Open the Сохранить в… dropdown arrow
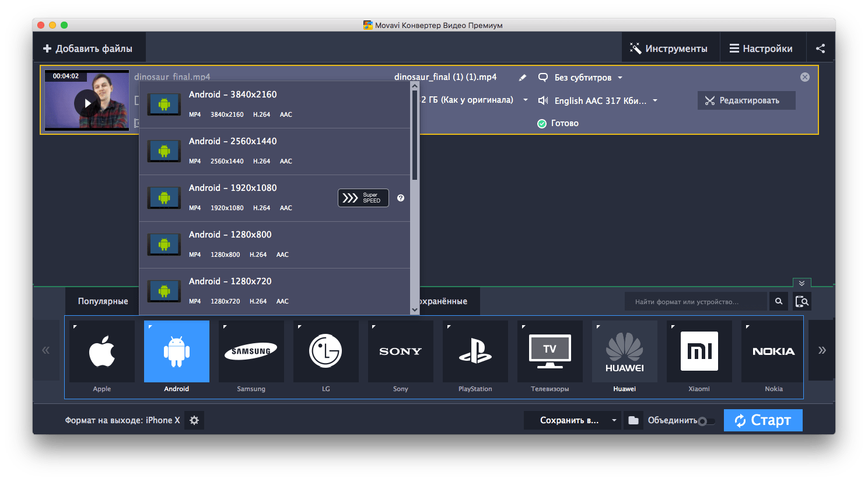This screenshot has height=481, width=868. [x=614, y=420]
